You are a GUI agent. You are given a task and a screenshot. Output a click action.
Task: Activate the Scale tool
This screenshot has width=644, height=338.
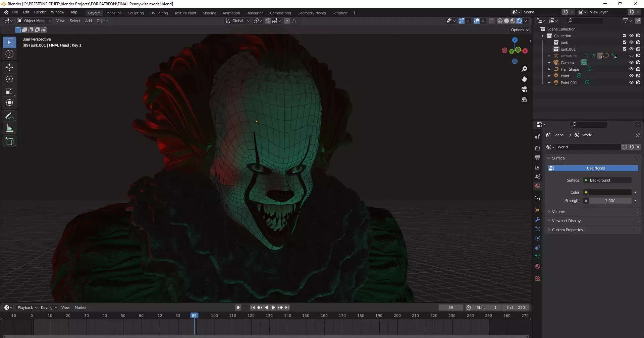click(9, 91)
